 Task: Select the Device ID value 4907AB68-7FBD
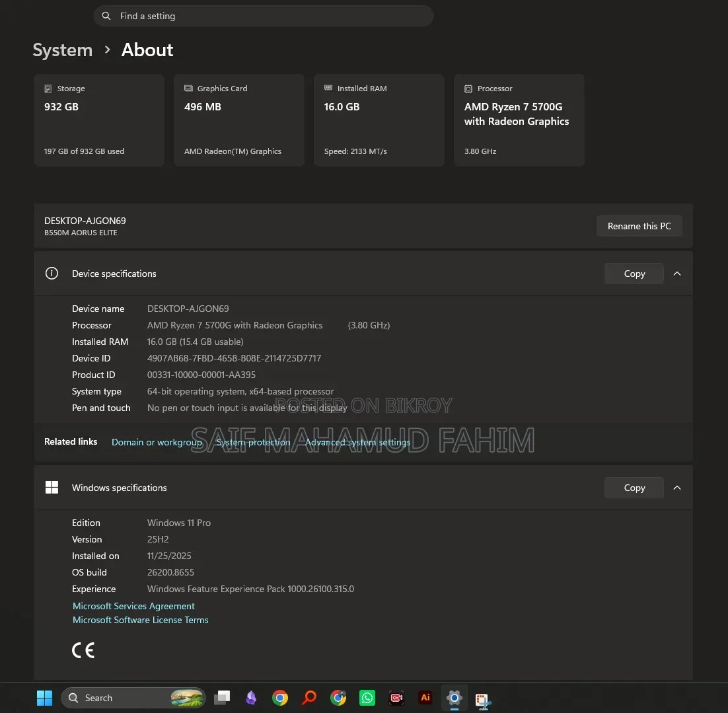coord(234,358)
